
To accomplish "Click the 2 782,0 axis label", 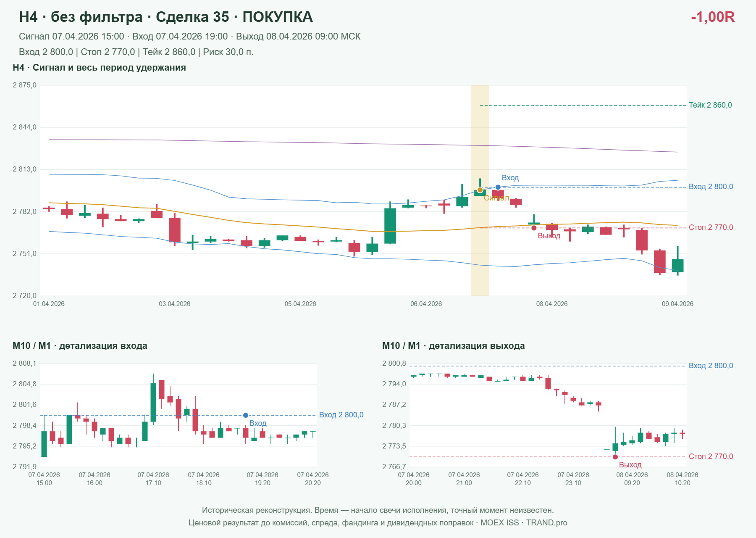I will tap(24, 211).
